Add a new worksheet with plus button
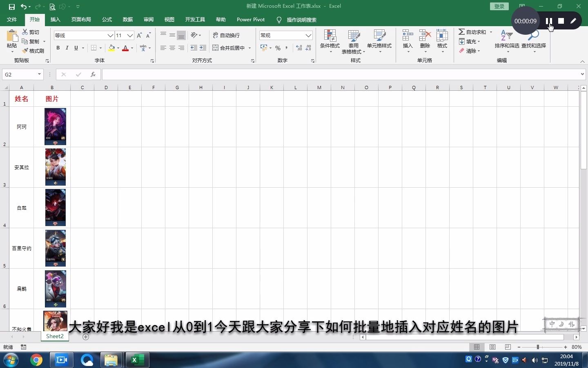The height and width of the screenshot is (368, 588). click(x=86, y=337)
